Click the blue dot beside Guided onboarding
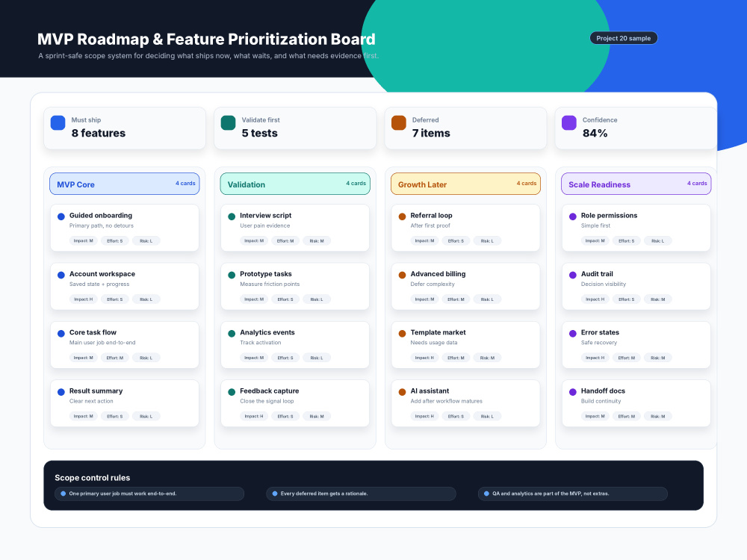747x560 pixels. point(61,217)
